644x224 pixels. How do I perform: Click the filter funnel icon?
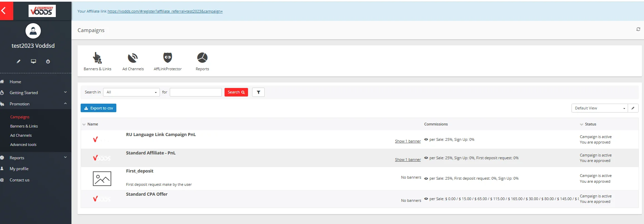coord(258,92)
